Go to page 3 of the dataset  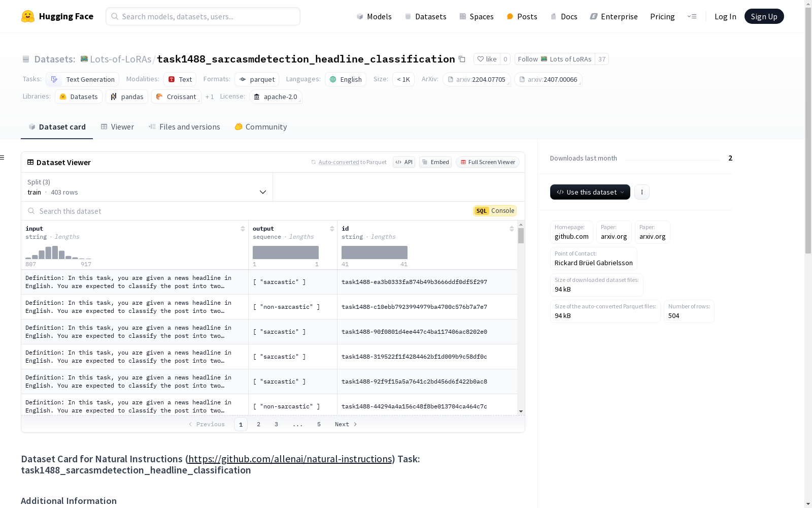[x=276, y=424]
